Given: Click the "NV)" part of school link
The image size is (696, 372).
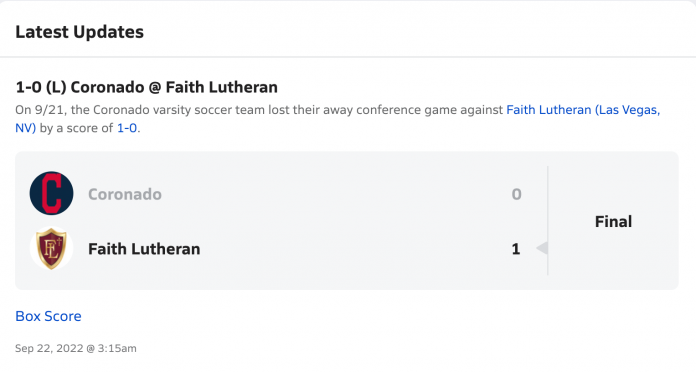Looking at the screenshot, I should [25, 128].
